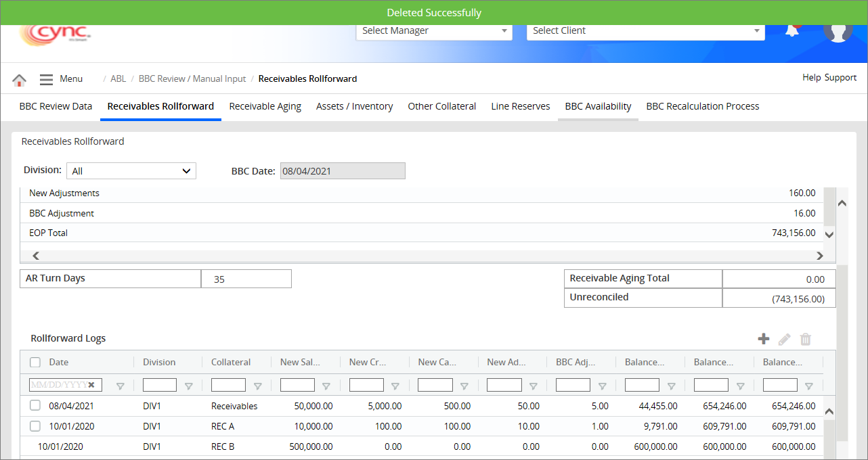
Task: Click the Help Support link
Action: click(x=829, y=78)
